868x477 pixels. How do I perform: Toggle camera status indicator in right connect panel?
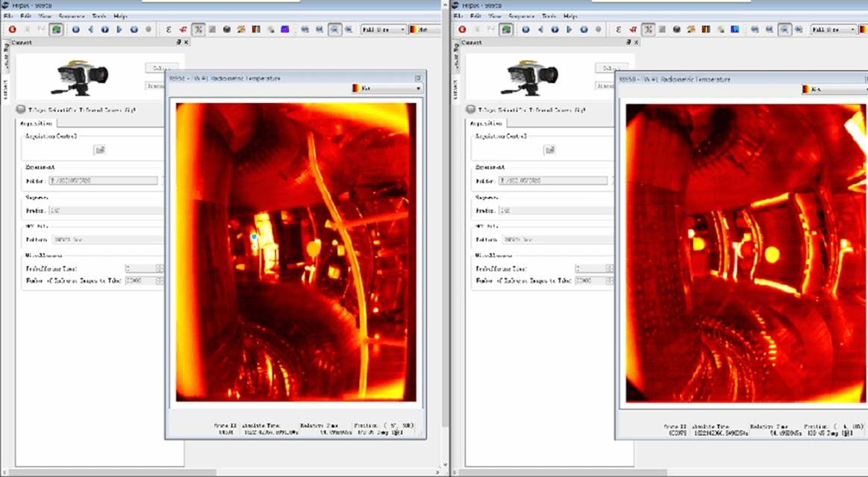point(470,109)
